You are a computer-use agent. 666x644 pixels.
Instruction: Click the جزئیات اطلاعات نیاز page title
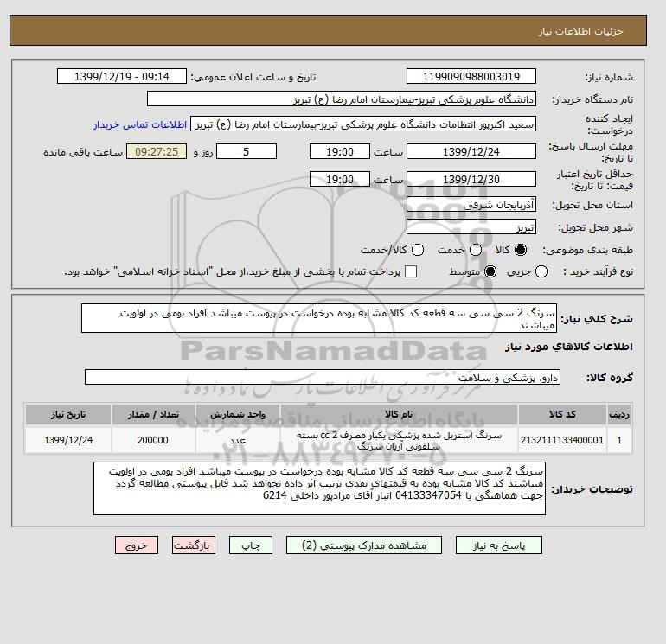click(x=580, y=31)
